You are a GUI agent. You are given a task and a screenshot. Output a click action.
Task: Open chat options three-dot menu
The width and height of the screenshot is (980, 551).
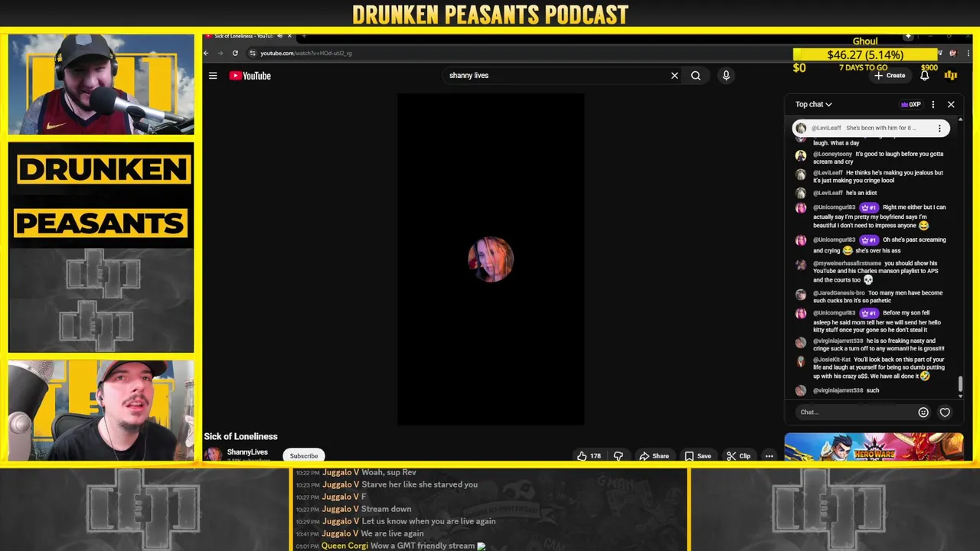point(933,104)
